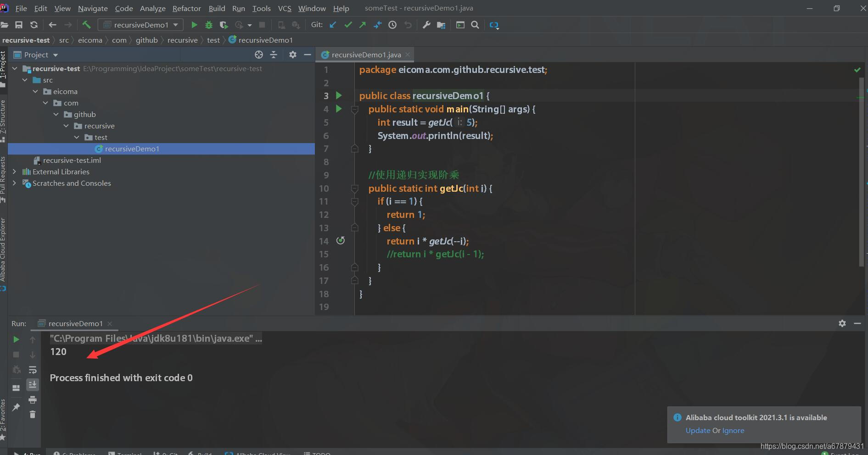The image size is (868, 455).
Task: Toggle the Structure tool window sidebar button
Action: (x=3, y=120)
